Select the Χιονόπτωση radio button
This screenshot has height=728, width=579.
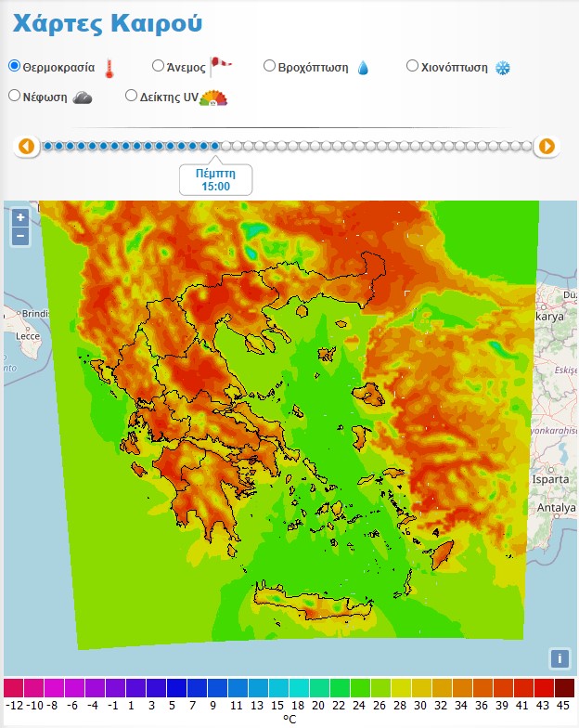[413, 66]
